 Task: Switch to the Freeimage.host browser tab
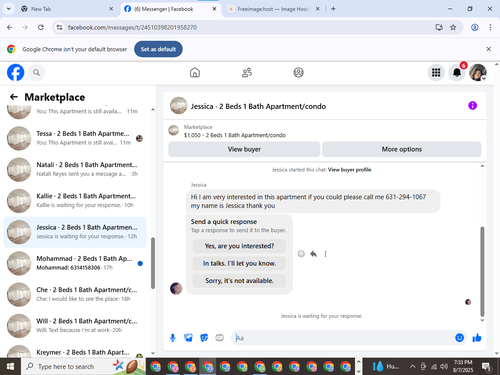273,9
